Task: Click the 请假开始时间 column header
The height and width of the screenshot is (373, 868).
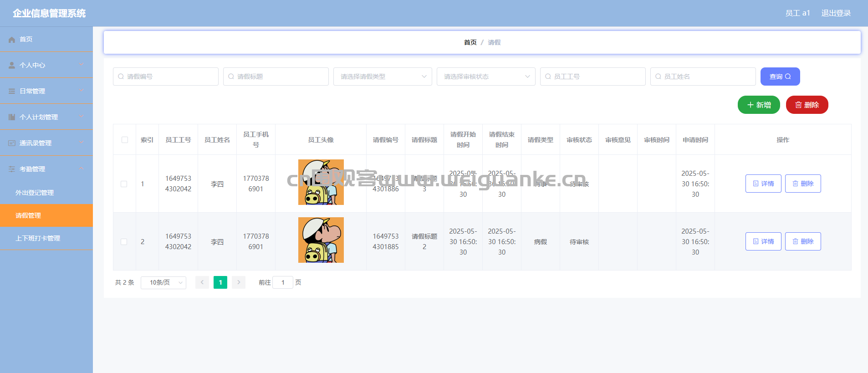Action: pos(463,140)
